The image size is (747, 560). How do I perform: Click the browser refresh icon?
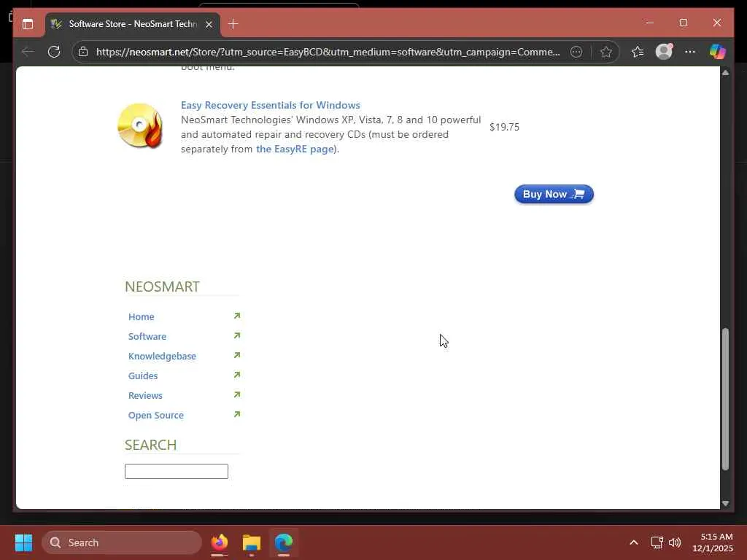tap(54, 52)
